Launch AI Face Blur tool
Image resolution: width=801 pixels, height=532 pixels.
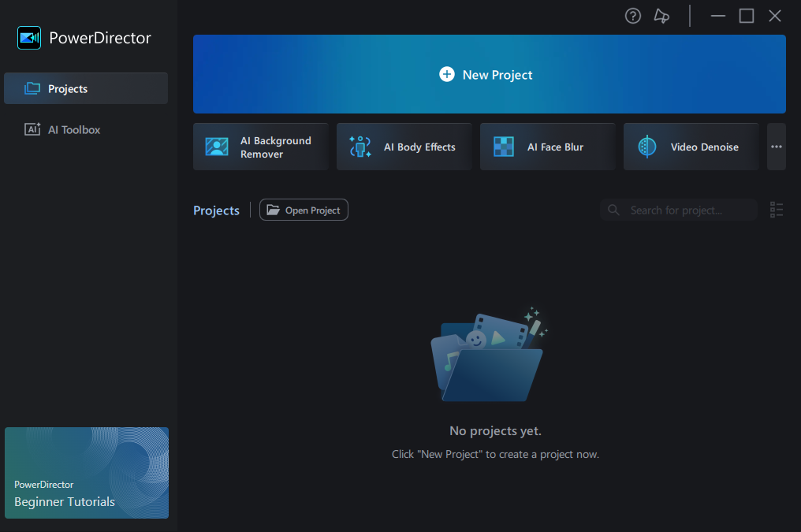tap(548, 147)
